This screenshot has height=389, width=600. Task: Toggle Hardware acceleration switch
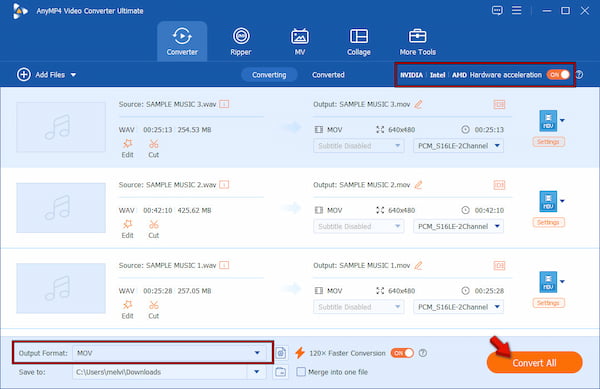[558, 75]
